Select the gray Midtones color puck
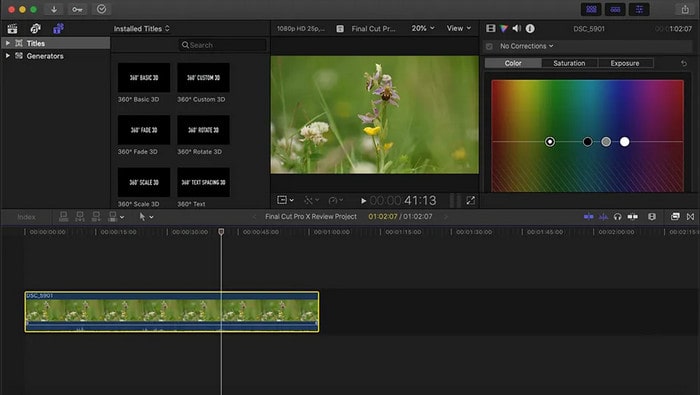 (x=606, y=142)
